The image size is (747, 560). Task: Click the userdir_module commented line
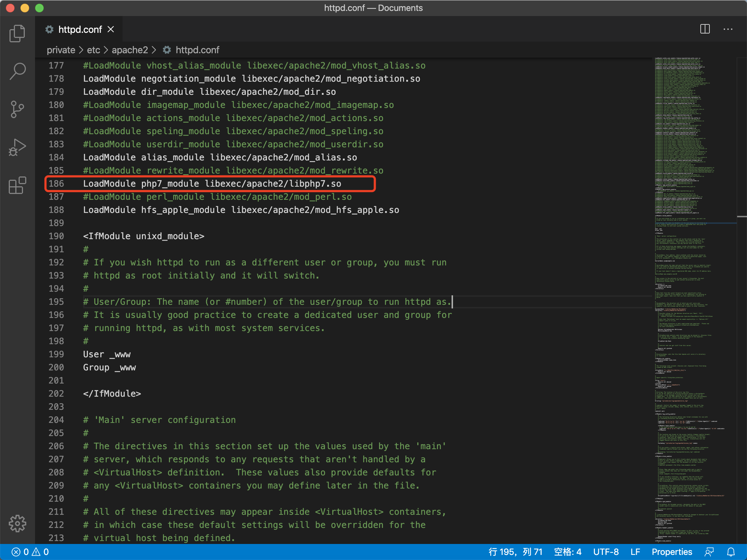click(233, 144)
